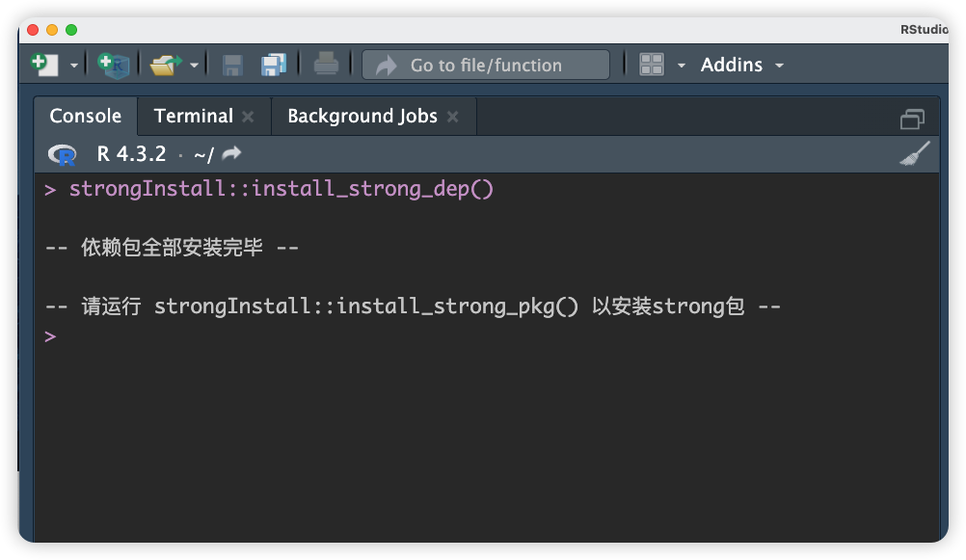
Task: Close the Terminal tab
Action: [248, 117]
